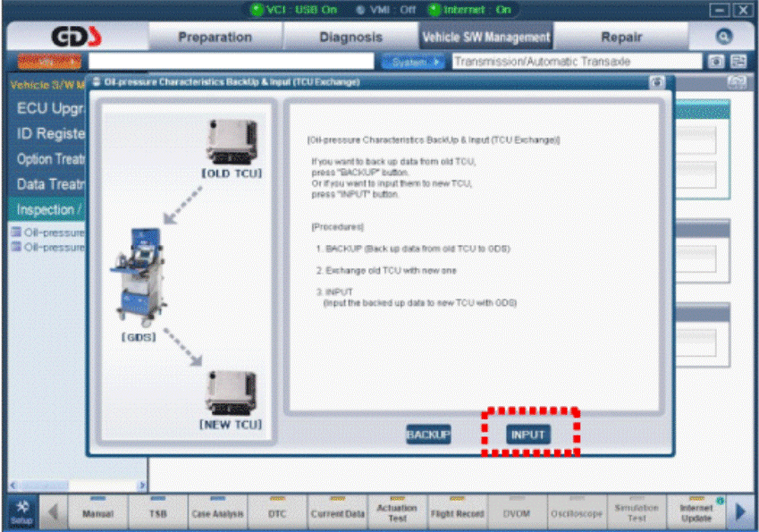Click the vehicle information input field
This screenshot has height=532, width=759.
coord(231,62)
